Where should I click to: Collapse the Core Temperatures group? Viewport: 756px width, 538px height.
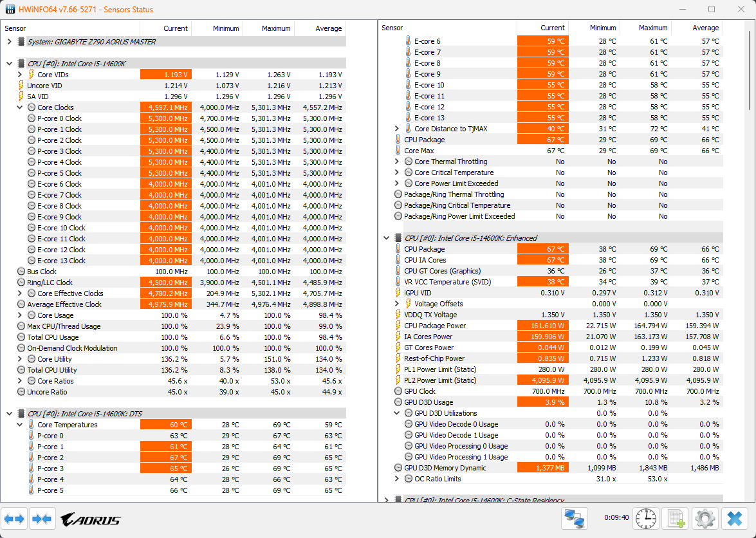tap(20, 425)
